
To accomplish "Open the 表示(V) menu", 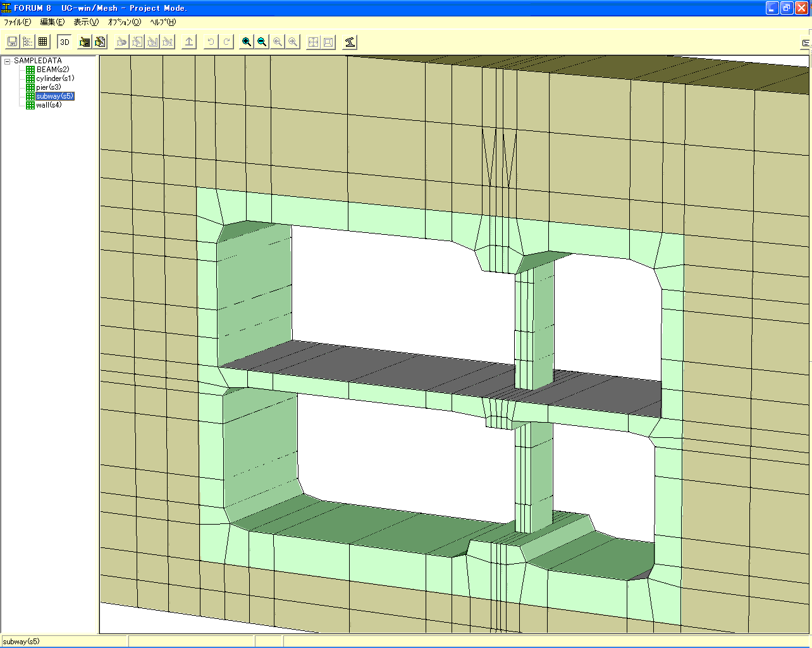I will [x=86, y=22].
